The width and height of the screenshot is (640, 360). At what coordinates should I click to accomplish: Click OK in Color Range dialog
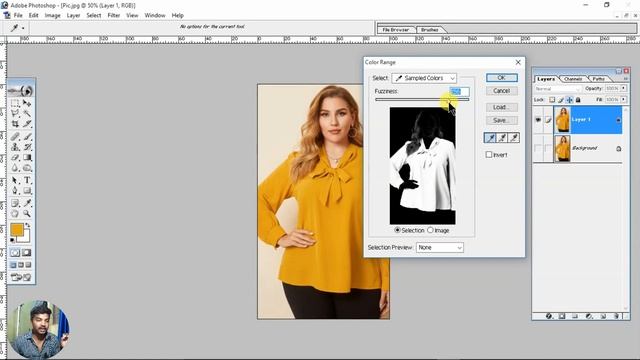pyautogui.click(x=502, y=78)
